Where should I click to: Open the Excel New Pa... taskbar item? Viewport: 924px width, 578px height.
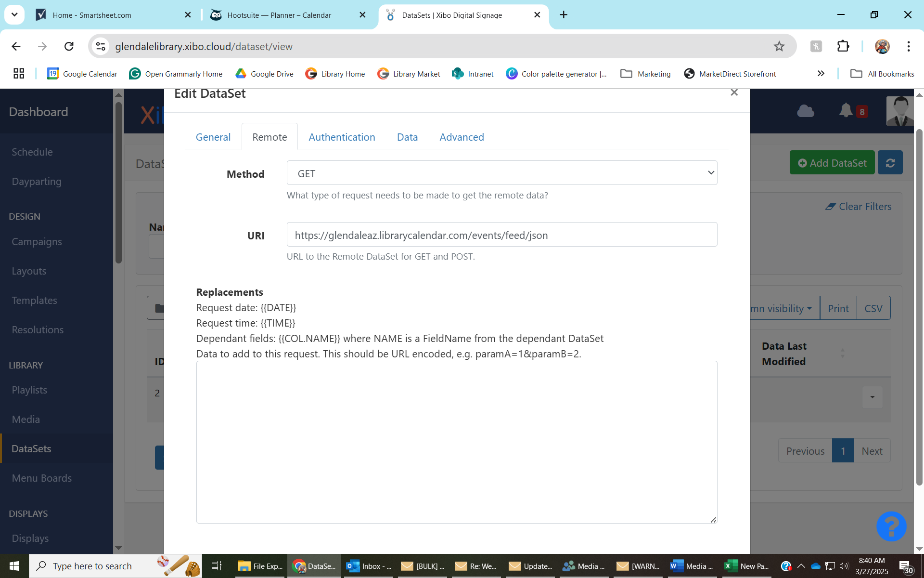pyautogui.click(x=747, y=566)
